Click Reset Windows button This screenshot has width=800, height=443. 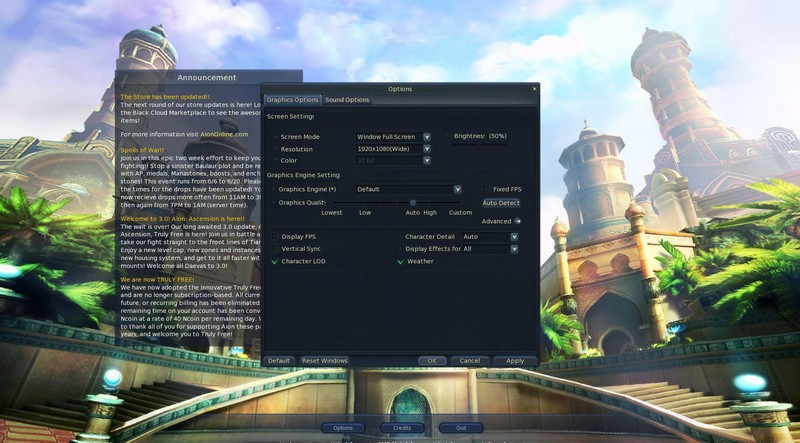324,361
